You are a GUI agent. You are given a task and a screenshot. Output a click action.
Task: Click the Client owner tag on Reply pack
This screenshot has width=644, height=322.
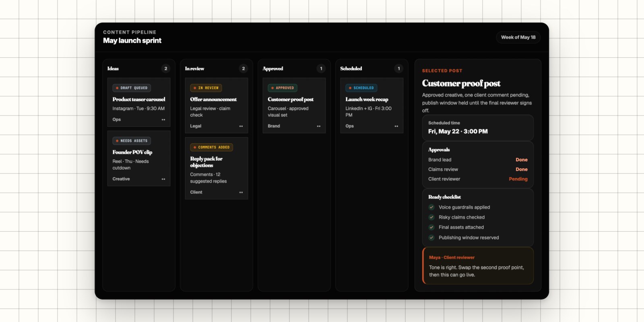[x=196, y=192]
